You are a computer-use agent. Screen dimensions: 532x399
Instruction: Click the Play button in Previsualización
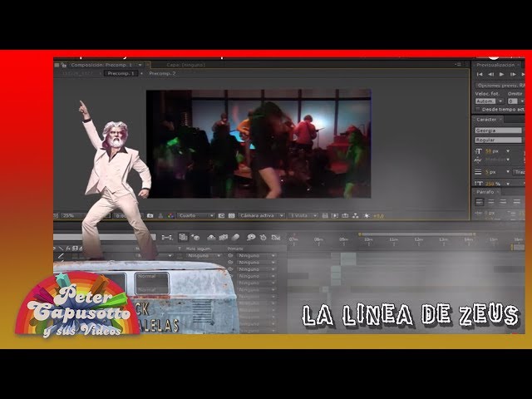click(x=501, y=74)
